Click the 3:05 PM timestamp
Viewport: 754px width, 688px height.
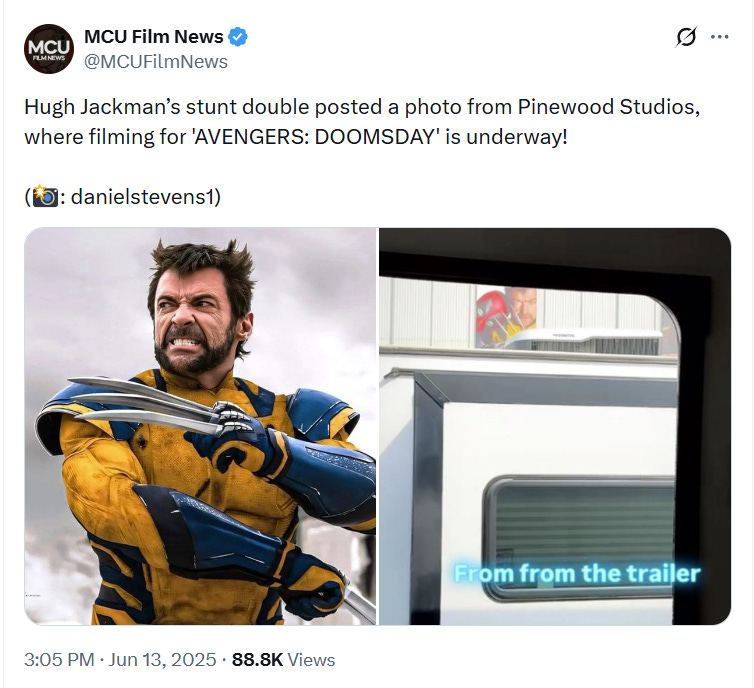[x=59, y=660]
